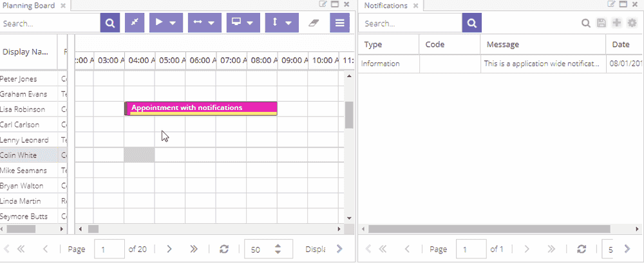Click the Information notification type cell

pos(388,64)
